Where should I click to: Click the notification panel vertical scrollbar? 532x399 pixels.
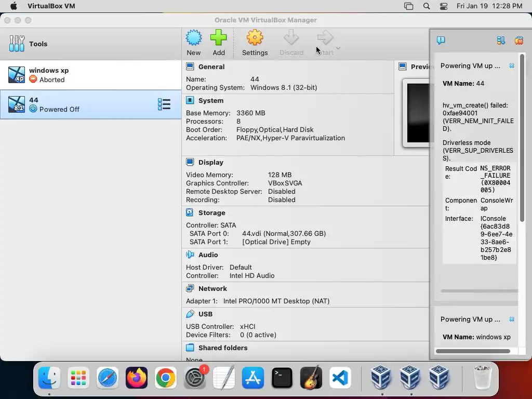click(522, 137)
